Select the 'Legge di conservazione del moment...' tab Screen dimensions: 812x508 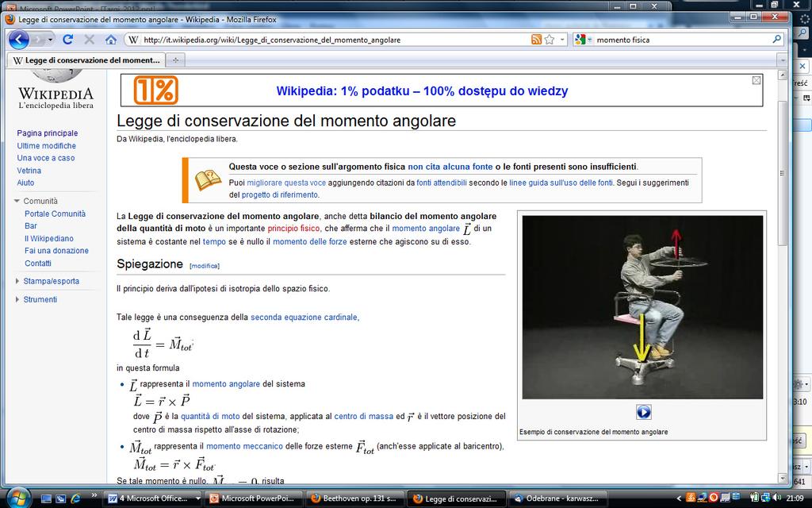click(x=86, y=60)
